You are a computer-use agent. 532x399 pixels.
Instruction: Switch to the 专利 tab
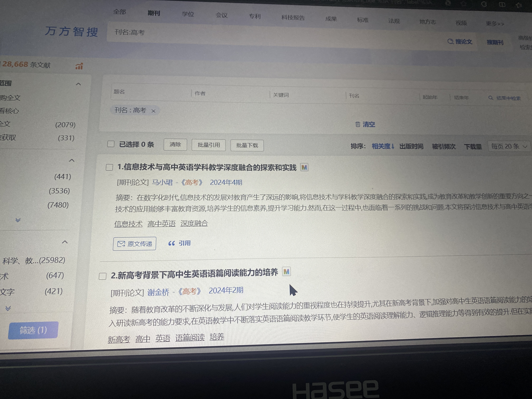coord(255,16)
